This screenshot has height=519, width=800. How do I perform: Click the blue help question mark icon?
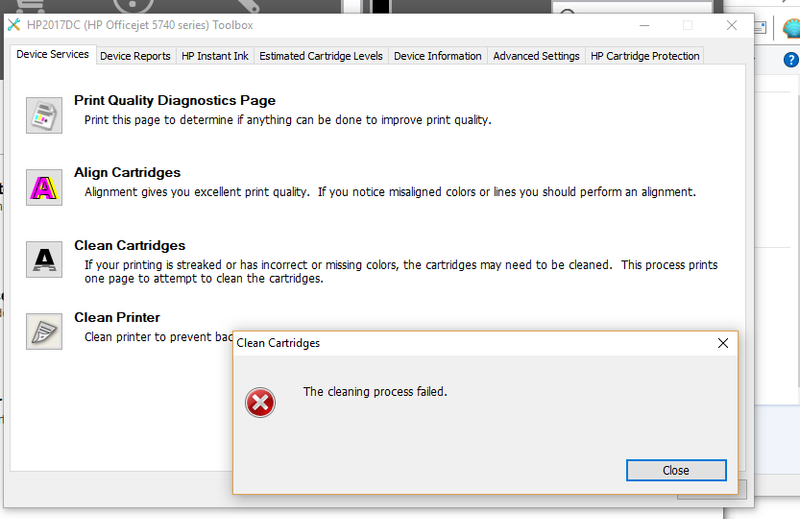791,60
